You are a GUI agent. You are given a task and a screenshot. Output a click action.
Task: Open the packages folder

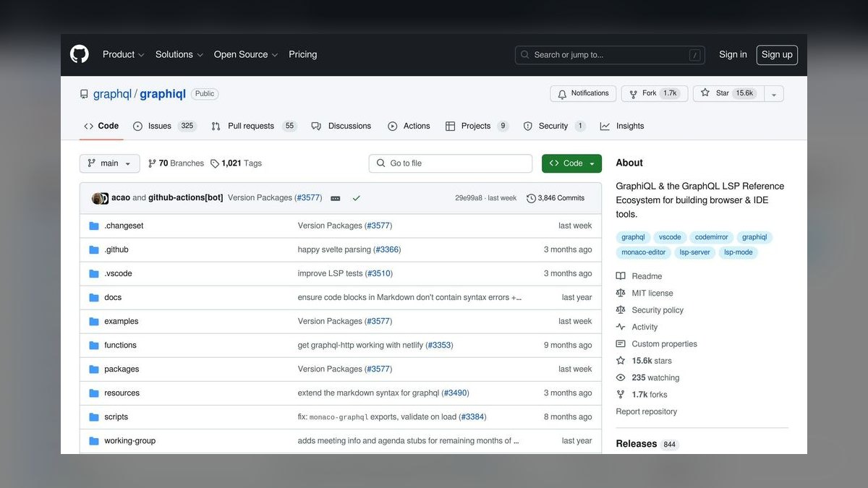[122, 369]
